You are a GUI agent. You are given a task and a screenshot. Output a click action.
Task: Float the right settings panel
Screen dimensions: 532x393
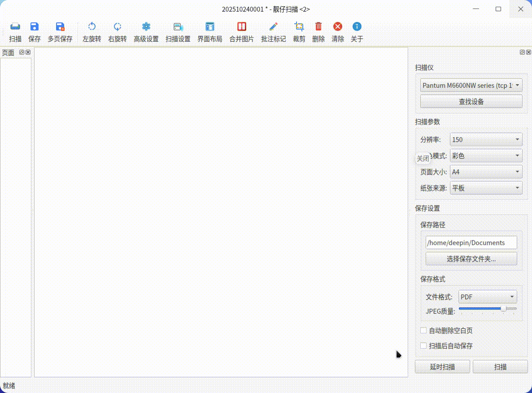(x=522, y=52)
